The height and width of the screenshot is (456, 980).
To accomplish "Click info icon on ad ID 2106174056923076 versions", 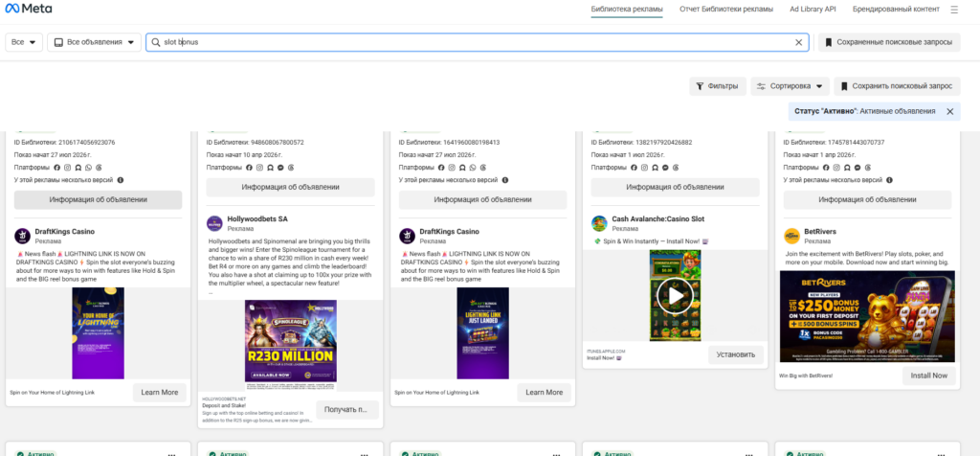I will (120, 180).
